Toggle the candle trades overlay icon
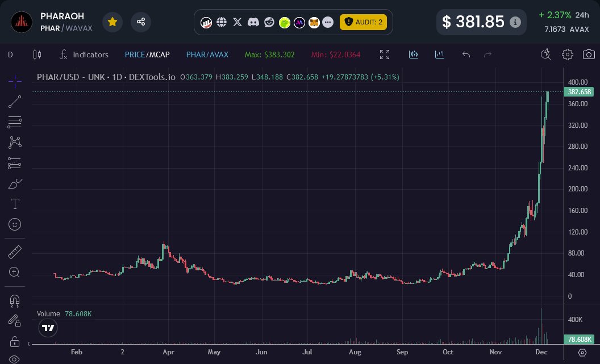This screenshot has height=364, width=600. tap(414, 55)
